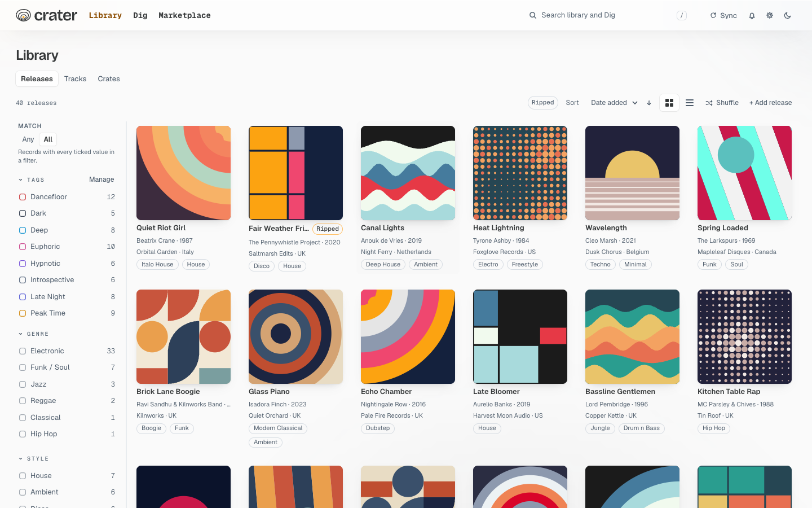Screen dimensions: 812x508
Task: Switch to list view
Action: (x=690, y=103)
